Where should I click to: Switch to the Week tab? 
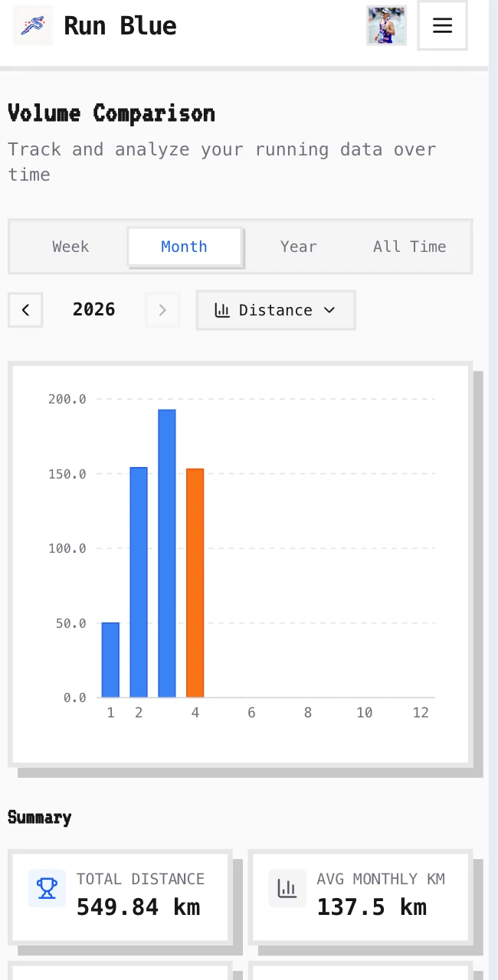(70, 247)
